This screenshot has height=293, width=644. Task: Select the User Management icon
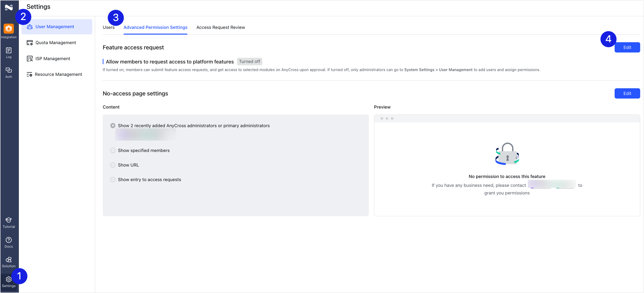pyautogui.click(x=30, y=26)
